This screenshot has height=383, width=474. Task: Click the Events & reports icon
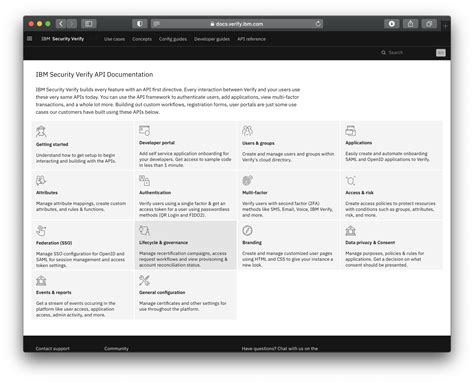pos(41,280)
